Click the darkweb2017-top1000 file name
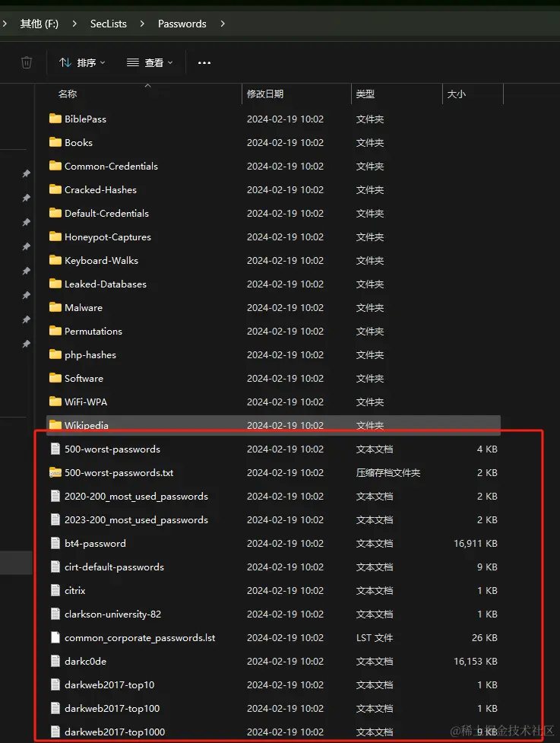This screenshot has height=743, width=560. click(x=115, y=732)
